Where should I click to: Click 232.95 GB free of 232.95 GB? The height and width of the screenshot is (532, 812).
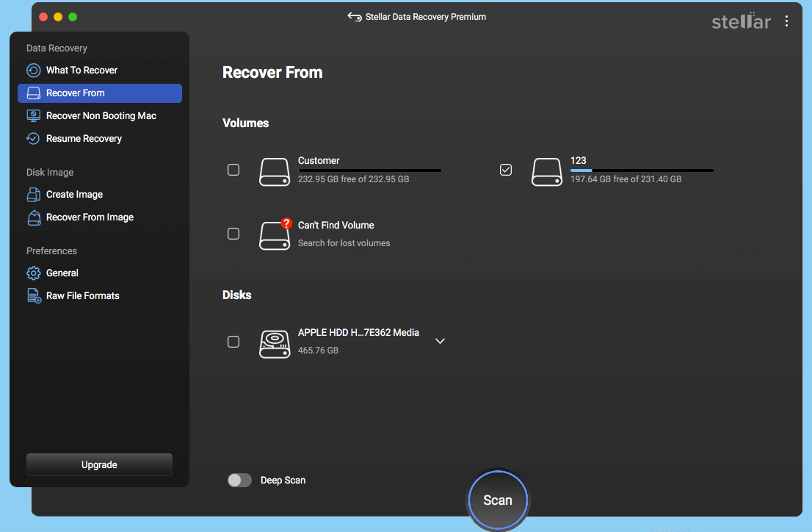[353, 179]
